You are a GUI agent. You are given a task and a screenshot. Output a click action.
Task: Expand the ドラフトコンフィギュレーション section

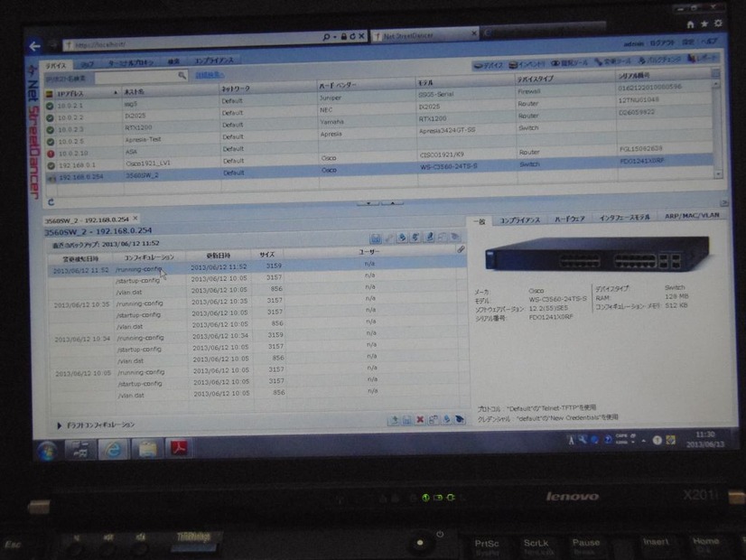tap(59, 425)
